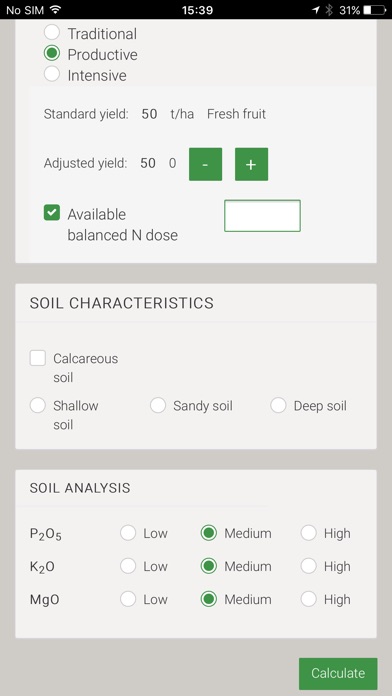Choose the Intensive radio option

tap(52, 74)
